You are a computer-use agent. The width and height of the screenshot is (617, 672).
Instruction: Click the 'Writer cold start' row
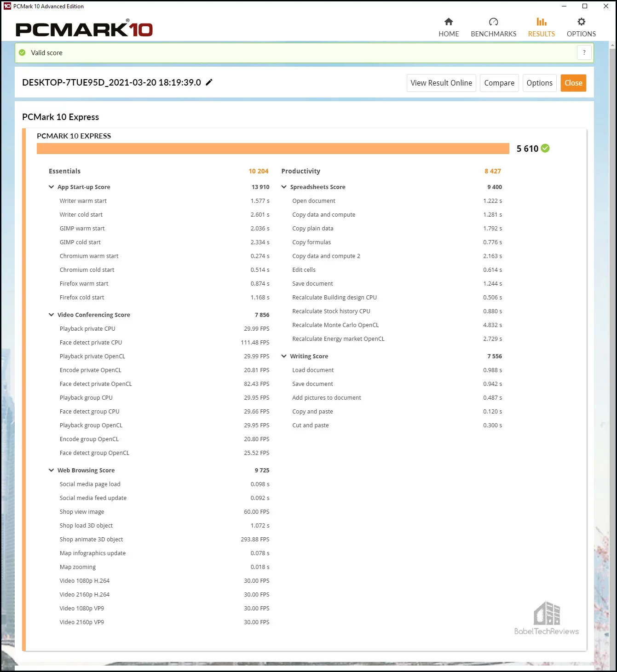[x=164, y=215]
